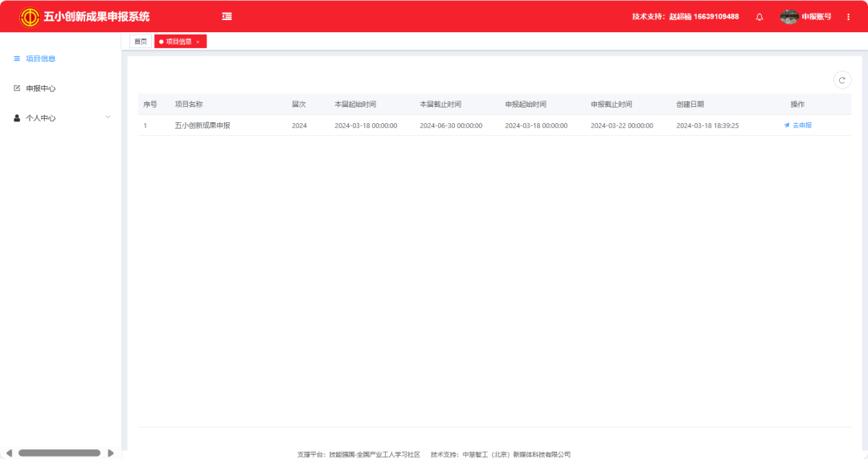The height and width of the screenshot is (459, 868).
Task: Close the 项目信息 tab
Action: point(198,42)
